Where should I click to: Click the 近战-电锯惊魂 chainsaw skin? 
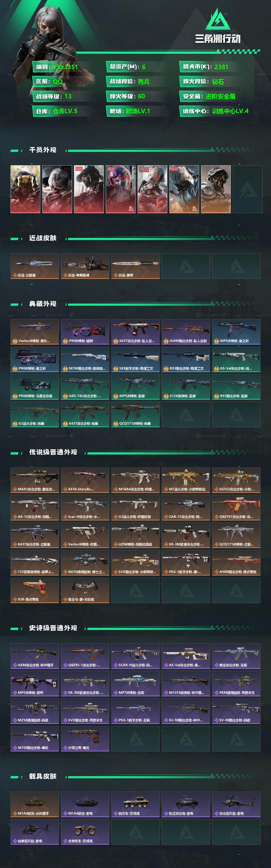pyautogui.click(x=85, y=266)
